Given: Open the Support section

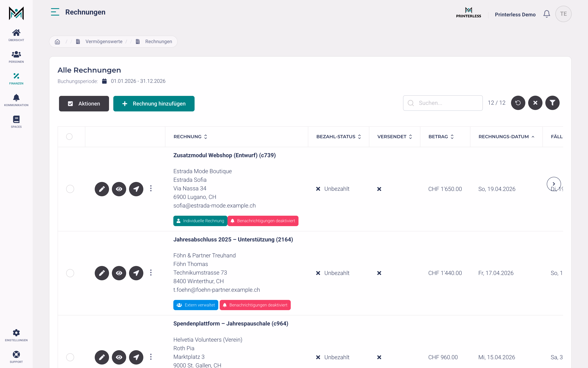Looking at the screenshot, I should (x=16, y=357).
